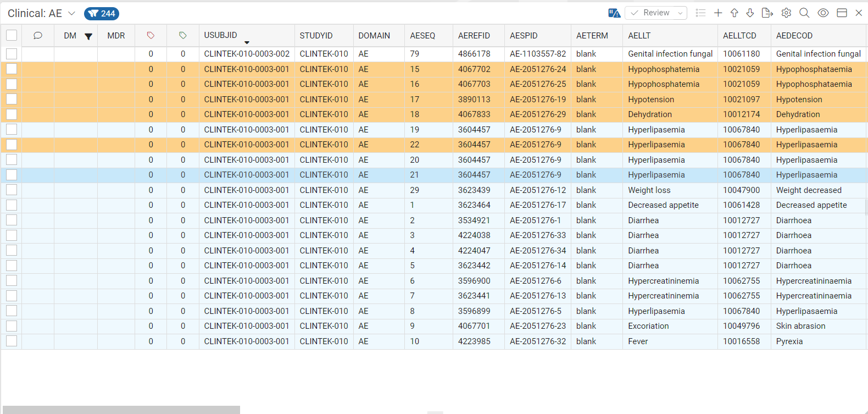Toggle the select-all checkbox in header
This screenshot has height=414, width=868.
pos(12,36)
